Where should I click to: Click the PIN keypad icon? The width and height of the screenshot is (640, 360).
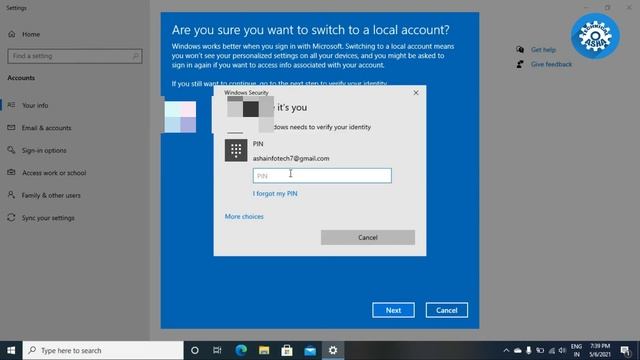(236, 151)
